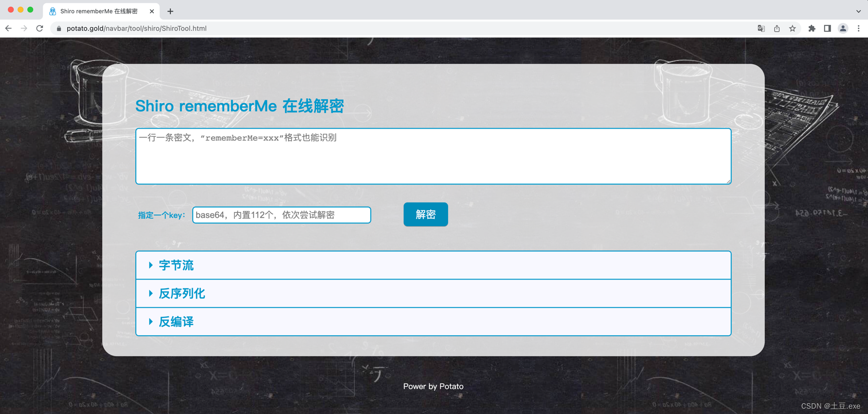Click the share page icon
This screenshot has width=868, height=414.
pos(777,28)
